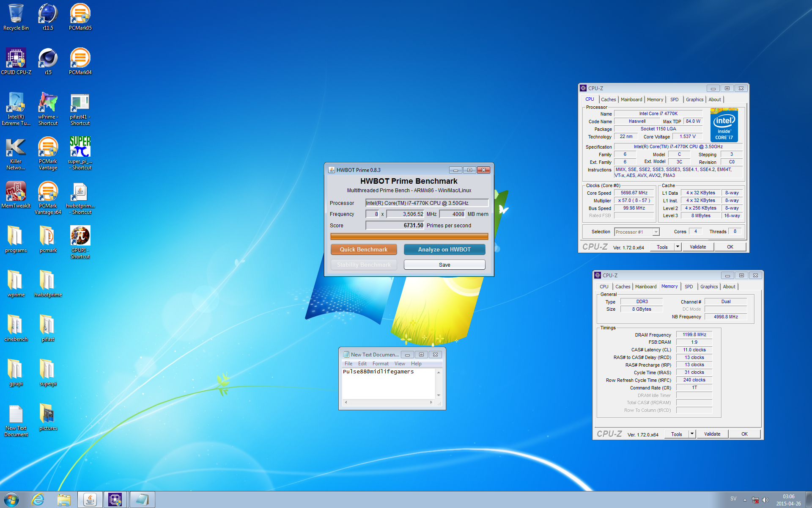Switch to the CPU-Z taskbar button

point(115,500)
